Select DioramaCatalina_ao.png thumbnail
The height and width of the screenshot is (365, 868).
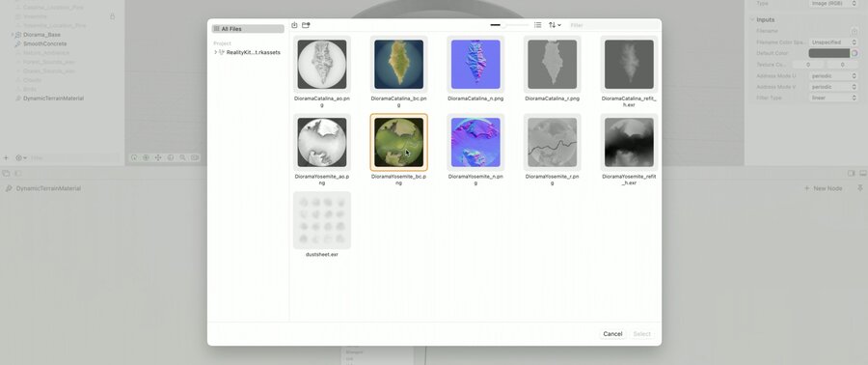(x=321, y=65)
